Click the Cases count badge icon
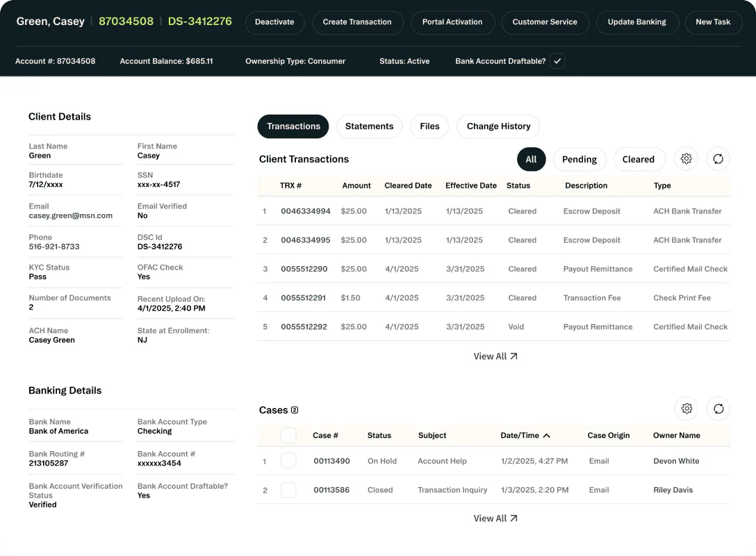This screenshot has height=556, width=756. click(x=295, y=410)
